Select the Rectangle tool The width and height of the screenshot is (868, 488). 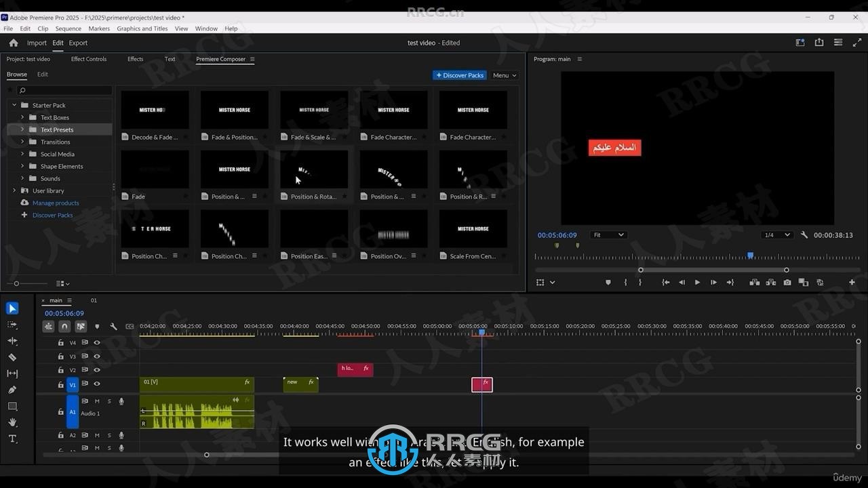[x=12, y=406]
